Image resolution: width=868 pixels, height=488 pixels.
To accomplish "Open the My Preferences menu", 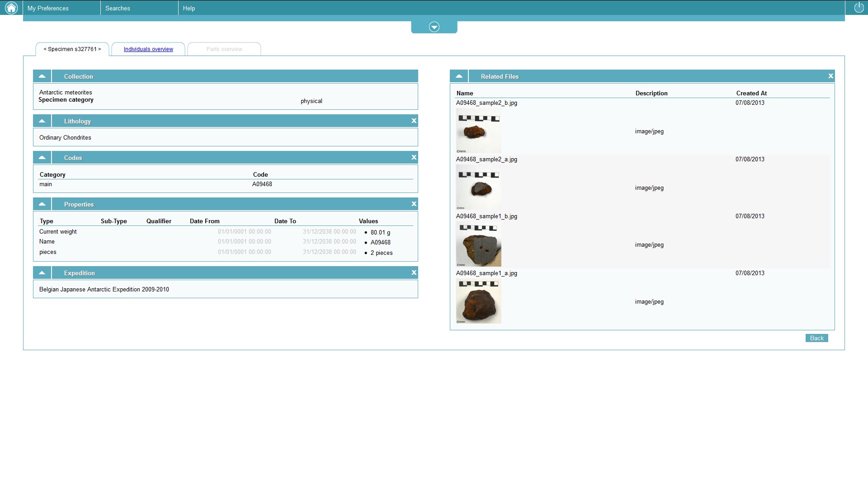I will (48, 8).
